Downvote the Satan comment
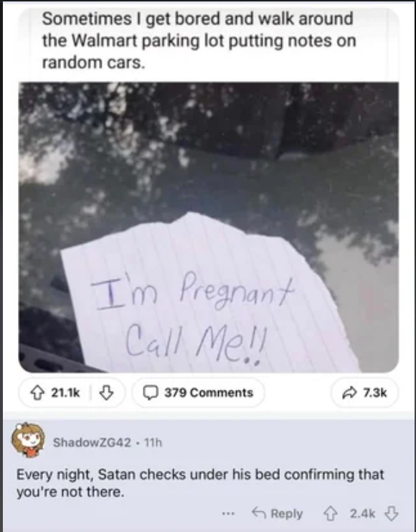This screenshot has width=416, height=532. click(391, 513)
